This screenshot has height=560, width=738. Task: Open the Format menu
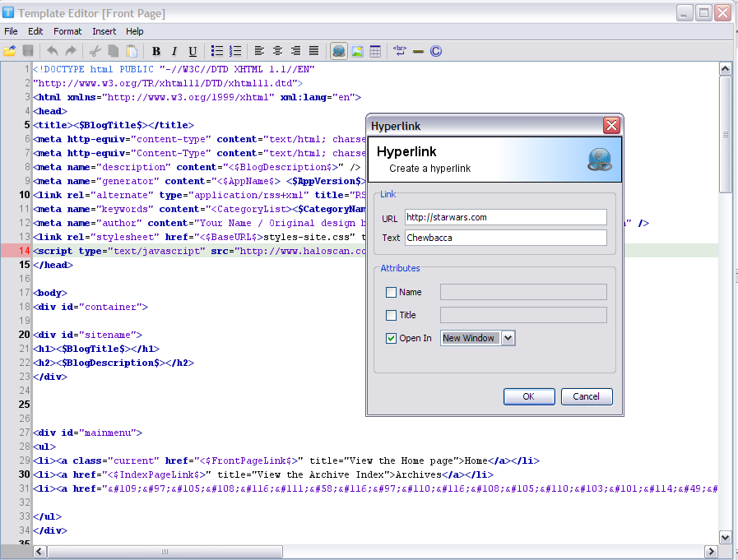tap(67, 31)
